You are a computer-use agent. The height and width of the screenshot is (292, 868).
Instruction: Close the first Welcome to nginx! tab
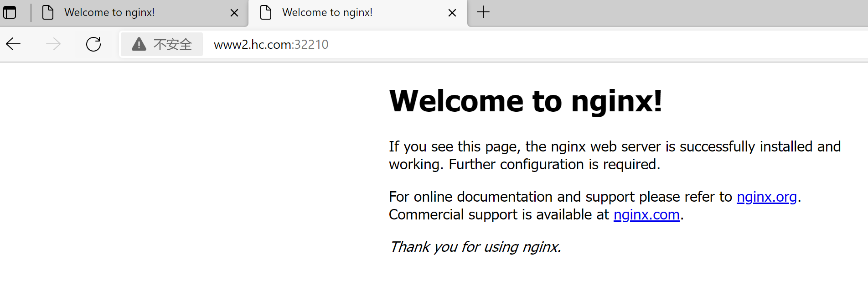pos(234,13)
